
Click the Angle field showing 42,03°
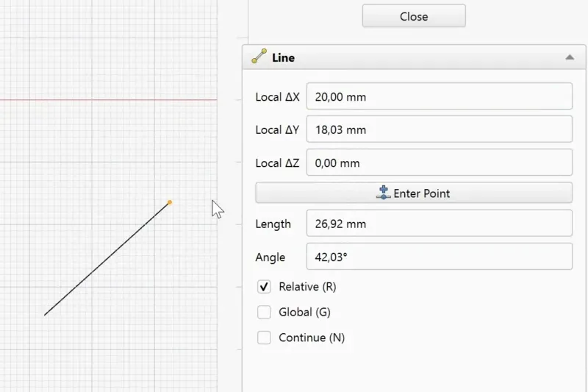(x=439, y=257)
